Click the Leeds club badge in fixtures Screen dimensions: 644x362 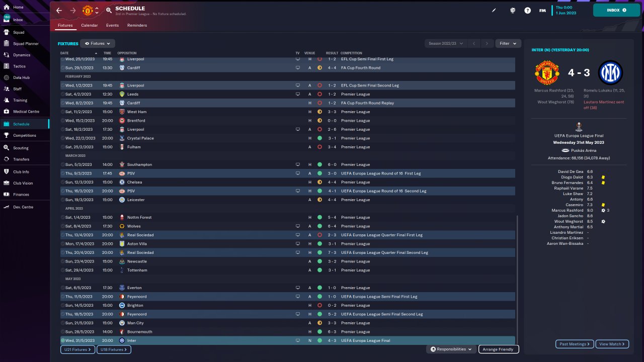[x=122, y=94]
